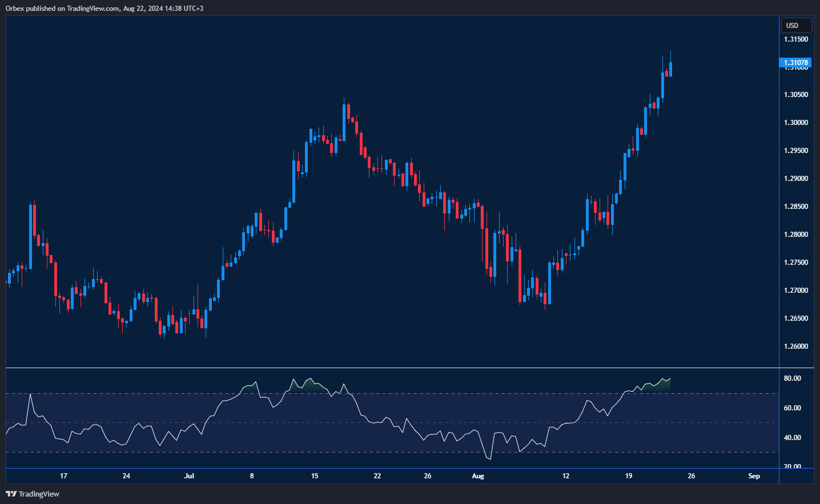Select the USD currency badge on price scale

coord(795,25)
